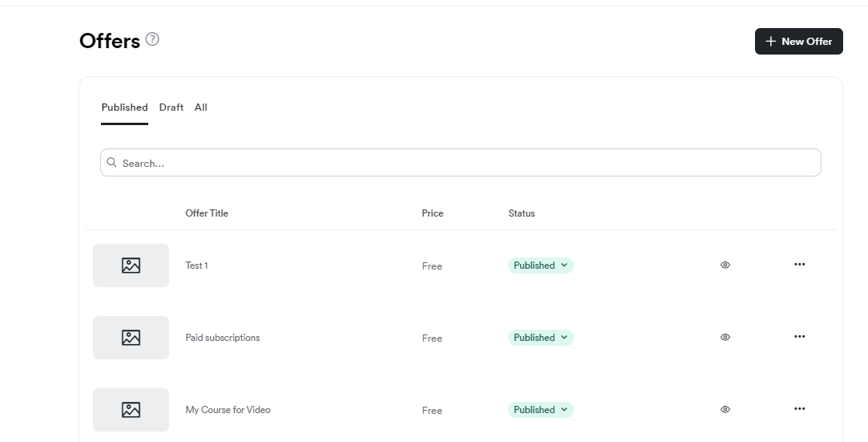Switch to the All tab
The height and width of the screenshot is (442, 868).
[x=201, y=107]
